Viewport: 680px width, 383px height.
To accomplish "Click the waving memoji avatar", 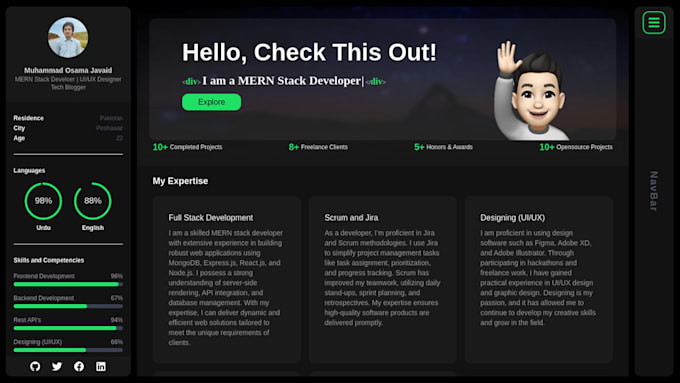I will [x=531, y=91].
